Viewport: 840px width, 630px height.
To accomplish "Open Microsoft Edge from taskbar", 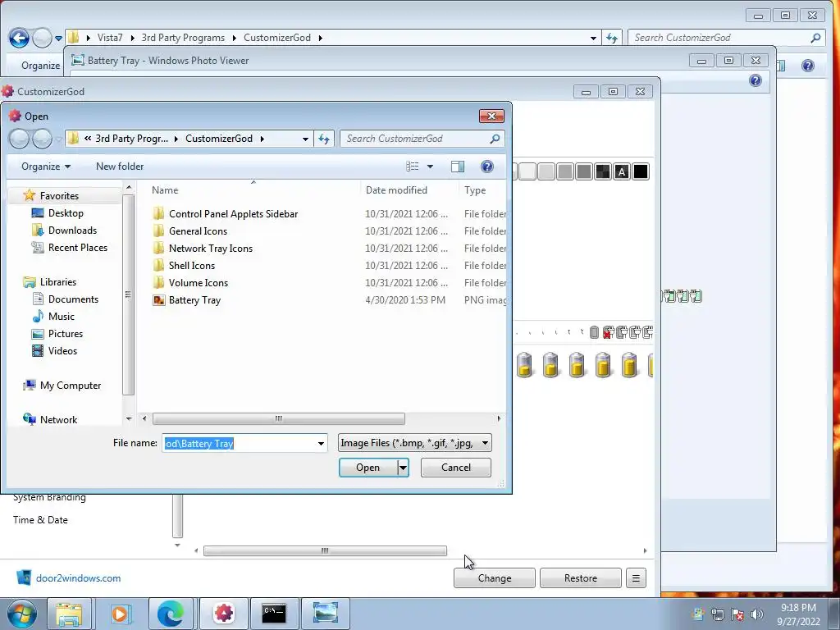I will 171,614.
